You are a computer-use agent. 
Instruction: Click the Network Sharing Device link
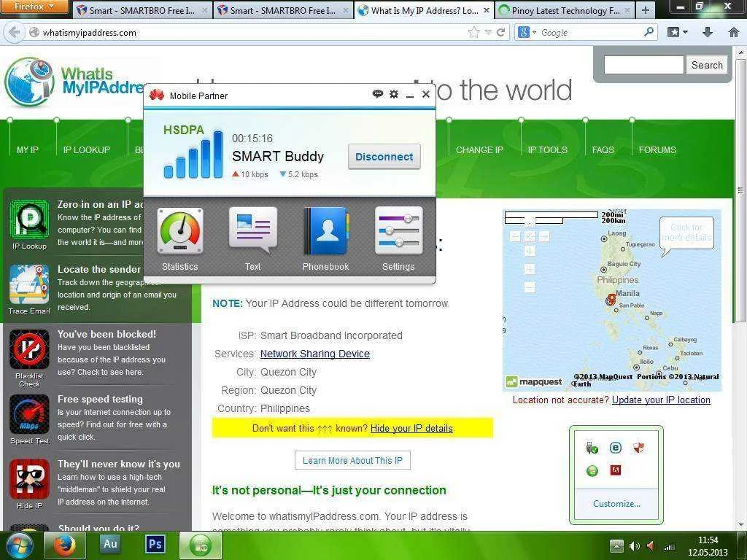[315, 354]
